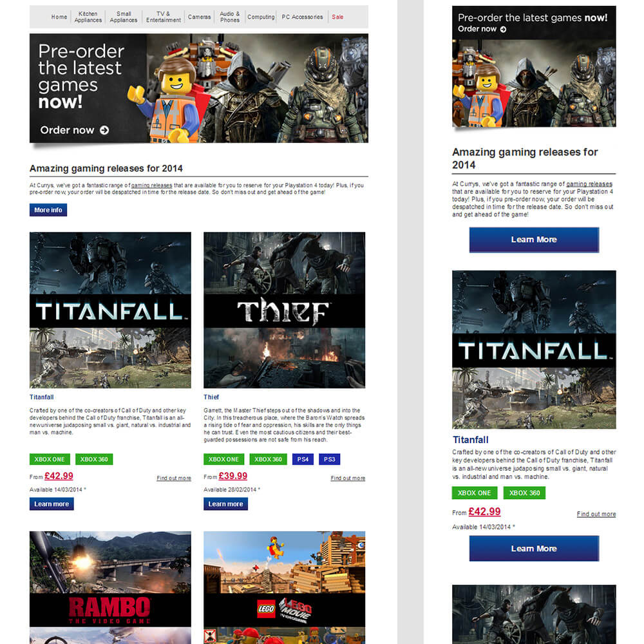The width and height of the screenshot is (644, 644).
Task: Click the Titanfall title link in desktop version
Action: click(41, 397)
